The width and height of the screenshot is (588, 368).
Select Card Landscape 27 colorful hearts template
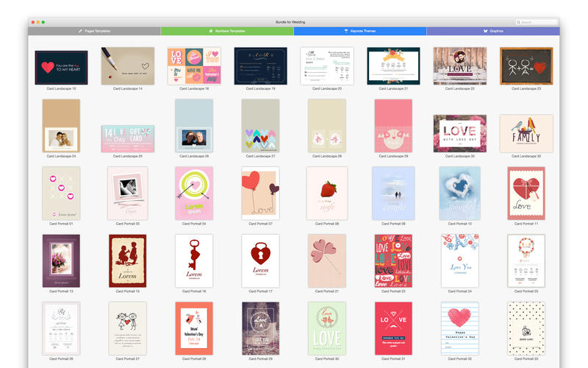click(261, 126)
